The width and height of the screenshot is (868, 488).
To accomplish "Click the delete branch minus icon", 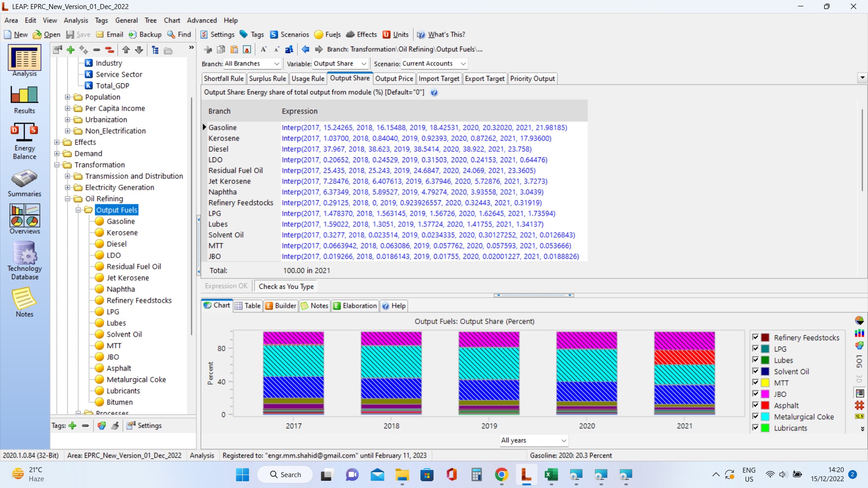I will pos(96,50).
